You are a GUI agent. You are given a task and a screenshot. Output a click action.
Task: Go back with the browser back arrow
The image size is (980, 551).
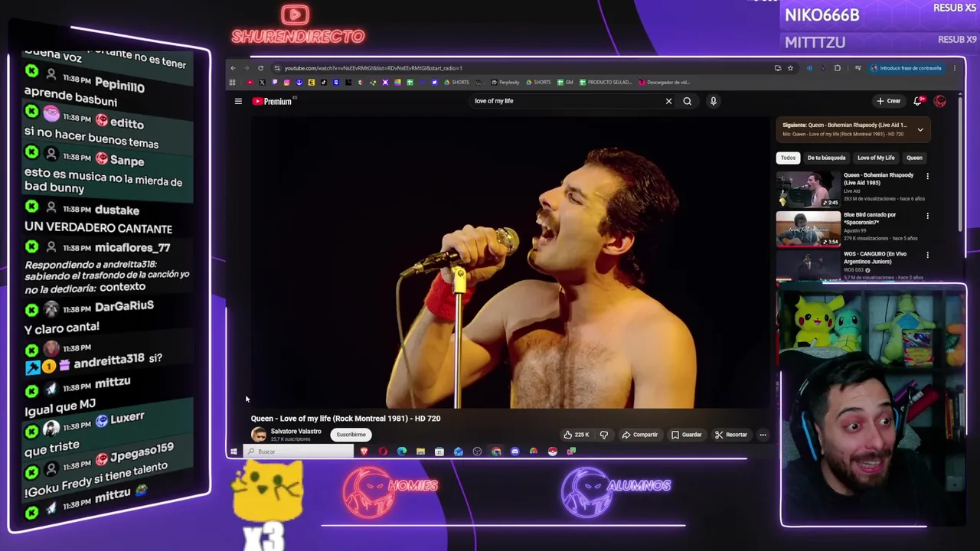click(234, 68)
